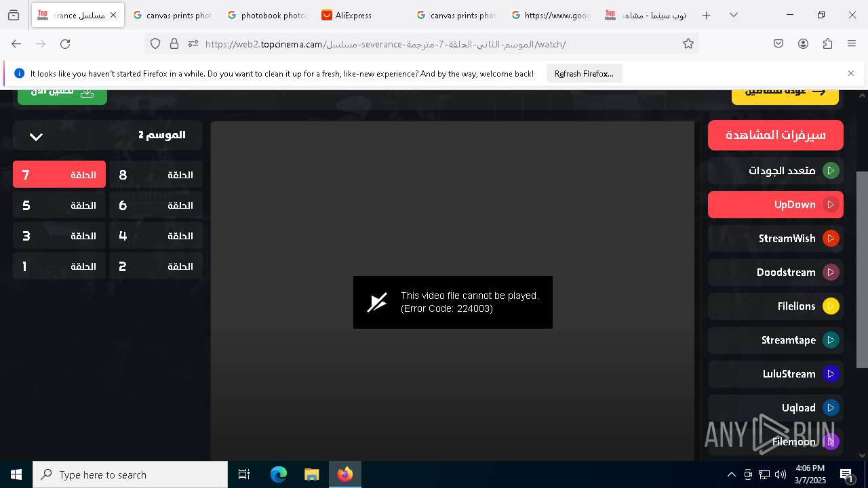868x488 pixels.
Task: Select episode 5 button
Action: (59, 205)
